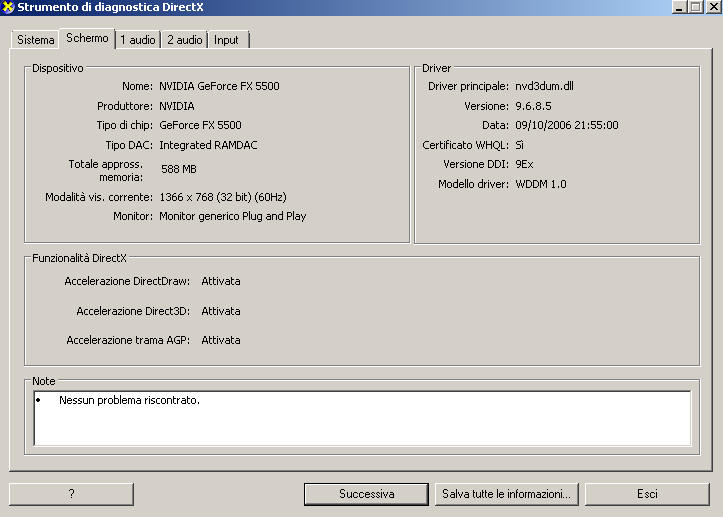
Task: Click Salva tutte le informazioni button
Action: [507, 494]
